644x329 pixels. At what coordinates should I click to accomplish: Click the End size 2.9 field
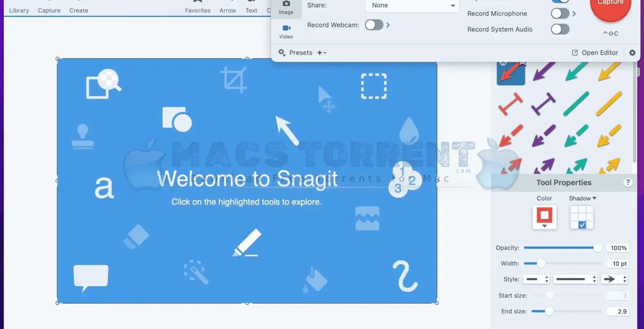coord(618,311)
